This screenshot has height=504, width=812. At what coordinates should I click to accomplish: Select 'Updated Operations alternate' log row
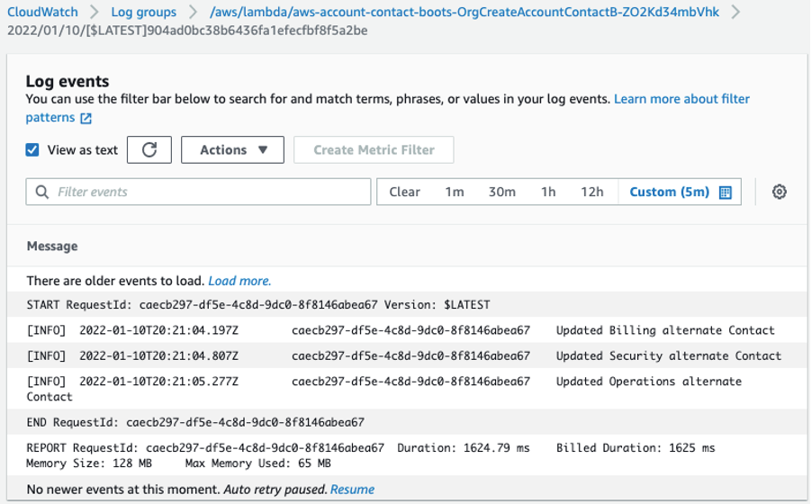407,389
